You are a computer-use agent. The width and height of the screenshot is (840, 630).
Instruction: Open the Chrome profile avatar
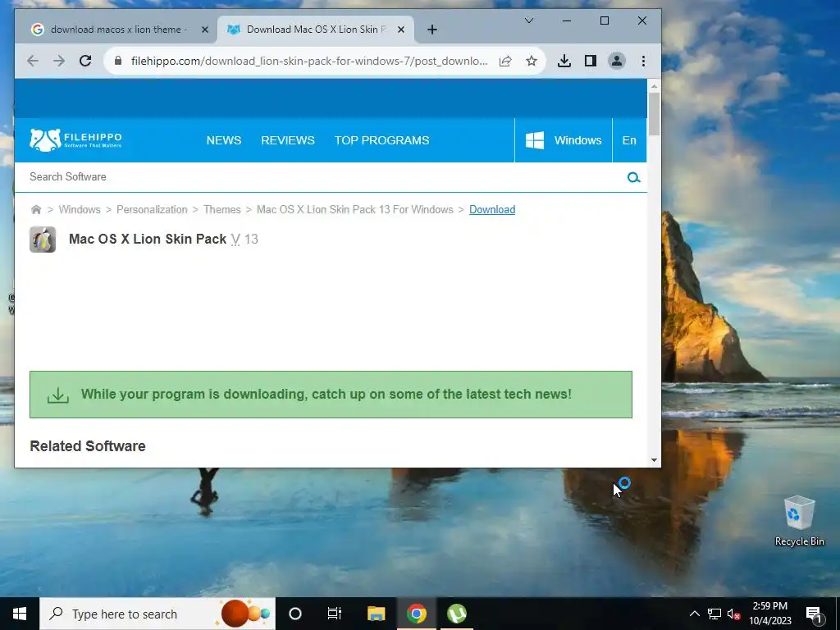pyautogui.click(x=617, y=61)
